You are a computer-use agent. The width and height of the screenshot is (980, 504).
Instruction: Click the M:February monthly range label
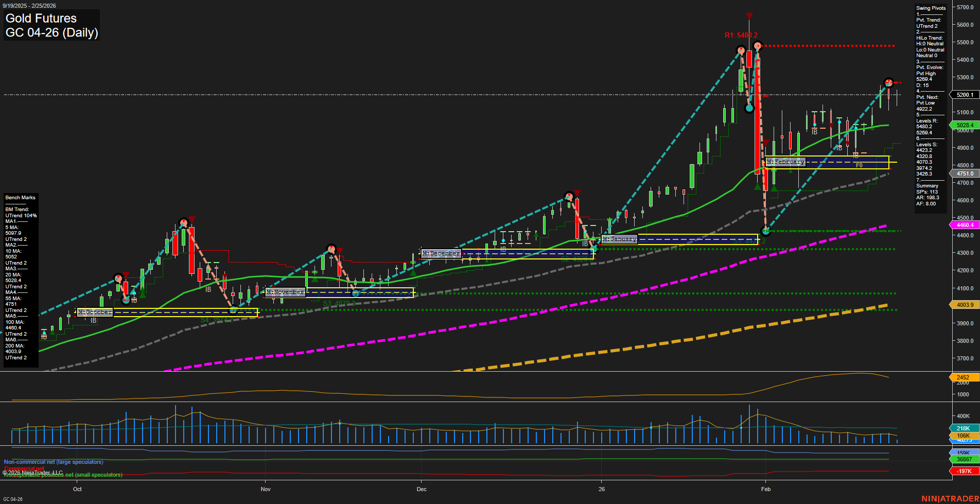point(786,162)
